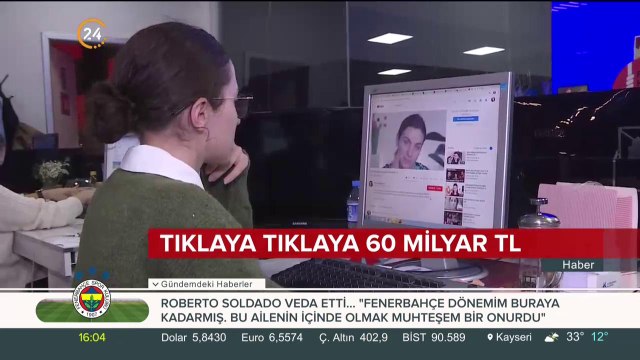Expand the Gündemdeki Haberler chevron
Image resolution: width=640 pixels, height=360 pixels.
(x=155, y=284)
